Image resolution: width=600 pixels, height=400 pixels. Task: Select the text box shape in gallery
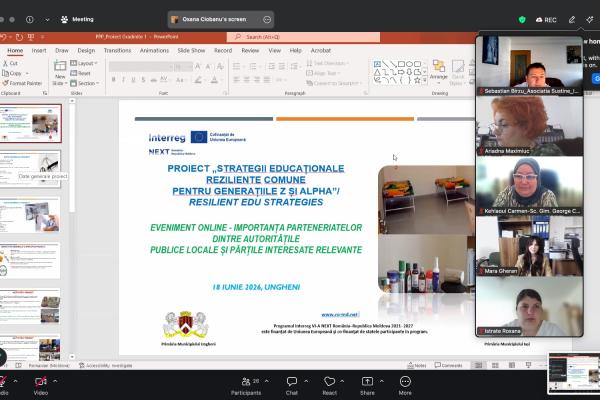377,64
